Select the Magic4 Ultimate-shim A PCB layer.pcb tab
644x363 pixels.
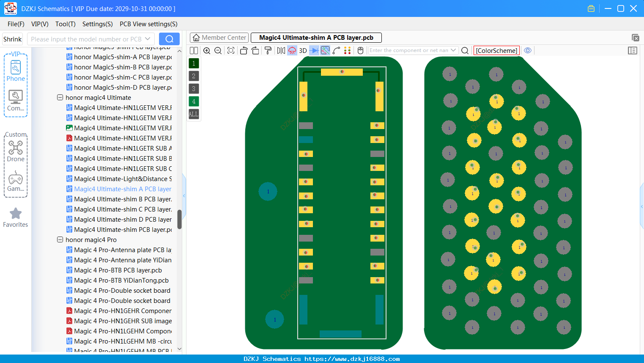coord(316,38)
